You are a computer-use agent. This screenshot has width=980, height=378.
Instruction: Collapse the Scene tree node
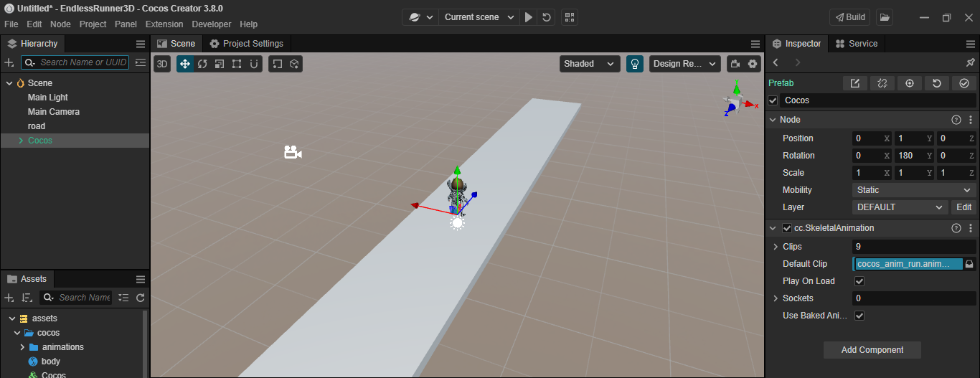9,83
